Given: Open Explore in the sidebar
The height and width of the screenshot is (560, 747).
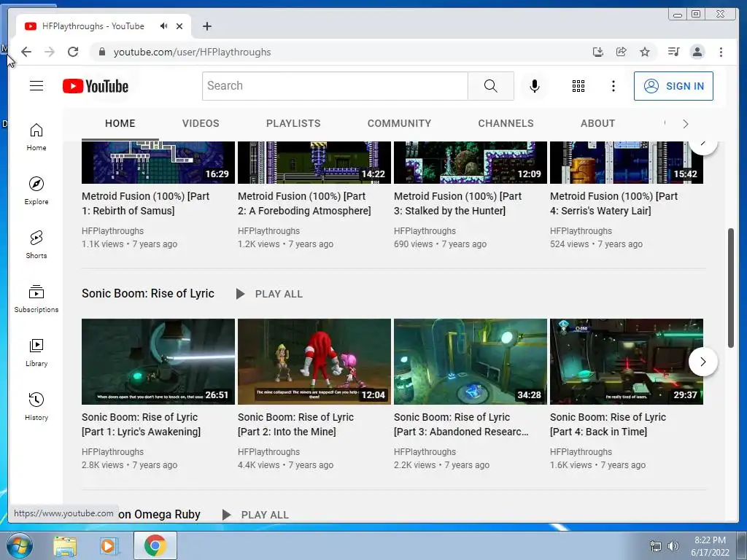Looking at the screenshot, I should tap(36, 191).
